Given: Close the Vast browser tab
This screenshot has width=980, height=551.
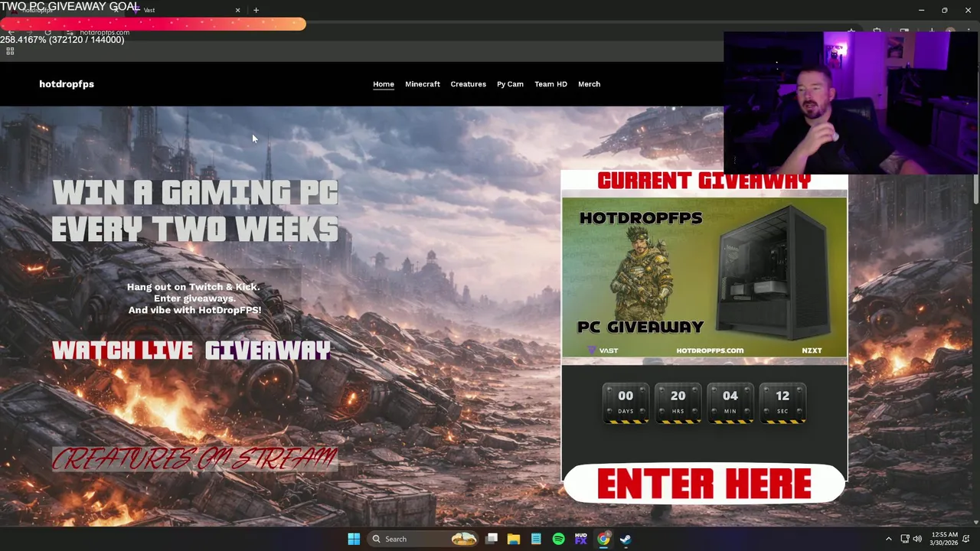Looking at the screenshot, I should pyautogui.click(x=237, y=10).
